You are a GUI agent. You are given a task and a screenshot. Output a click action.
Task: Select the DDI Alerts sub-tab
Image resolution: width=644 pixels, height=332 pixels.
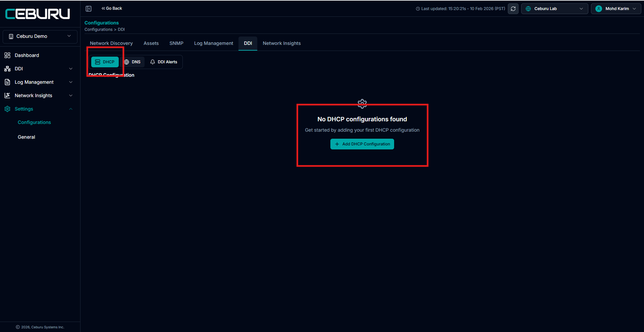tap(164, 62)
